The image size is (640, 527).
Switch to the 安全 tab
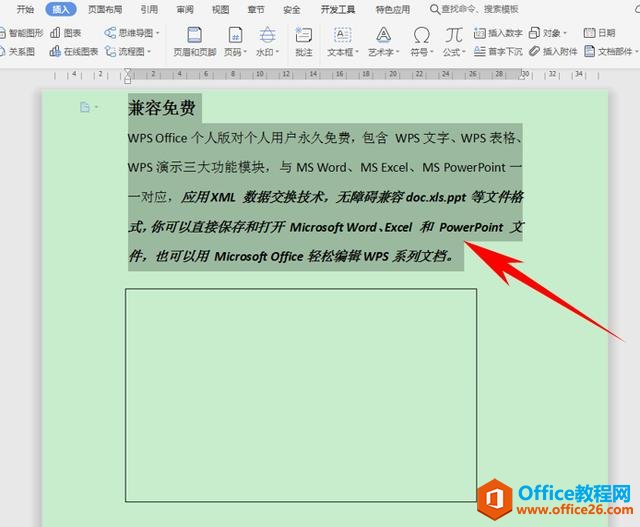coord(291,9)
